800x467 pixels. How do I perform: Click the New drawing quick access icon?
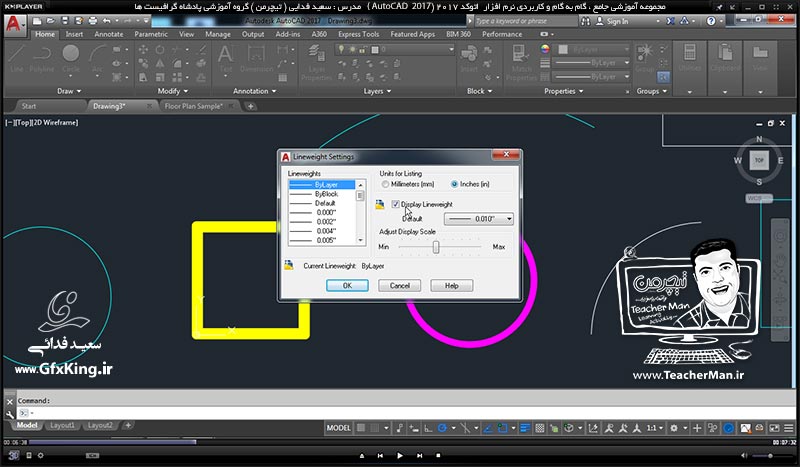point(37,21)
